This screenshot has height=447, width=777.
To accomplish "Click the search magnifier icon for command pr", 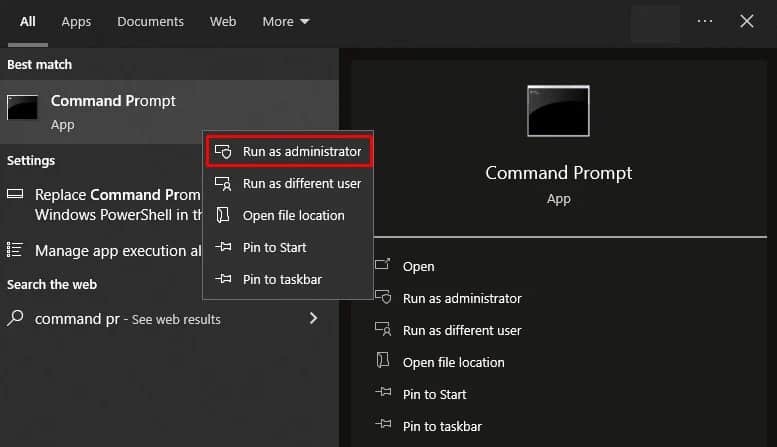I will [x=15, y=318].
